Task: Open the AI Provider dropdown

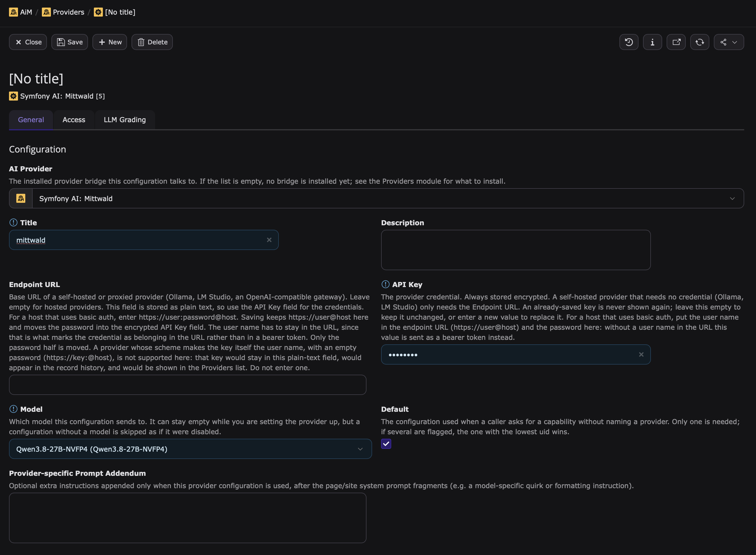Action: coord(388,198)
